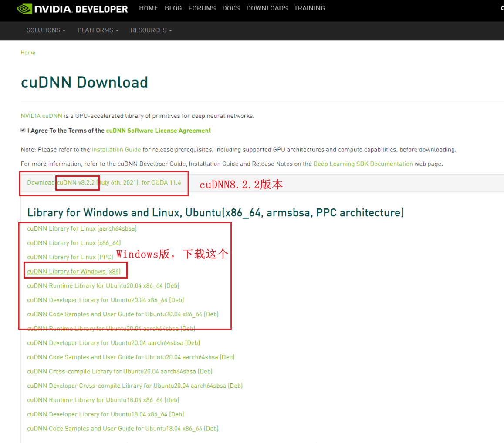Viewport: 504px width, 443px height.
Task: Download cuDNN Library for Linux (PPC)
Action: tap(70, 257)
